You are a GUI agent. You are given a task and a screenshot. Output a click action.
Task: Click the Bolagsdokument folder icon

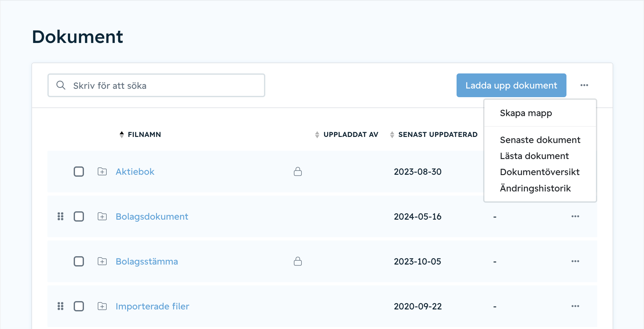pyautogui.click(x=102, y=216)
